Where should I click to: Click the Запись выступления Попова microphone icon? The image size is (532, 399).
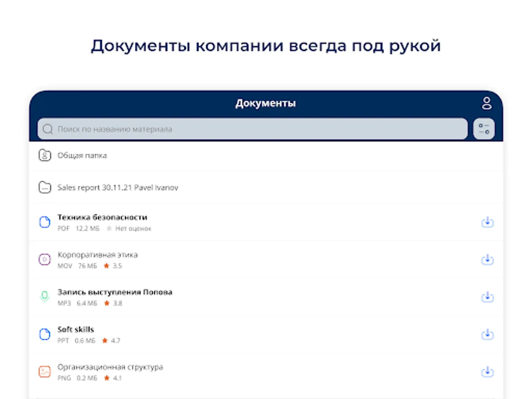click(44, 297)
